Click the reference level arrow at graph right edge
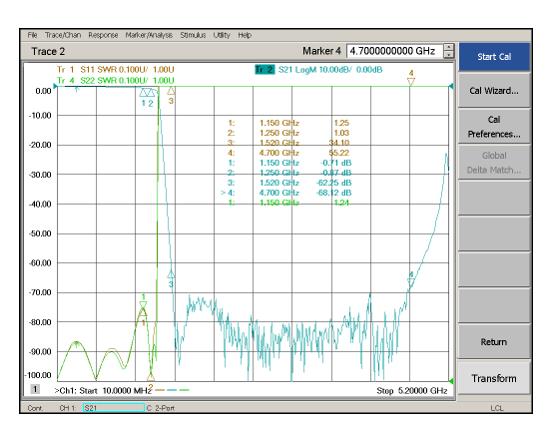This screenshot has width=553, height=429. [451, 86]
